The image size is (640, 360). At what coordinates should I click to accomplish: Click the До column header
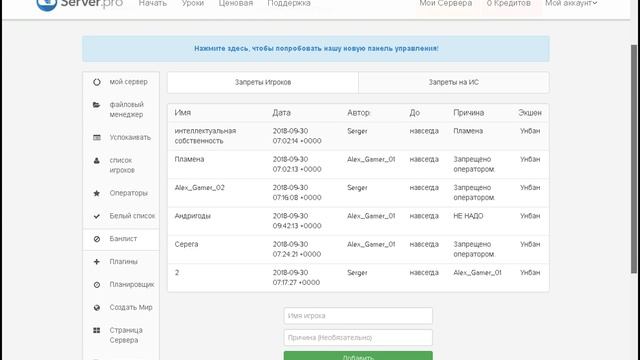(x=415, y=113)
